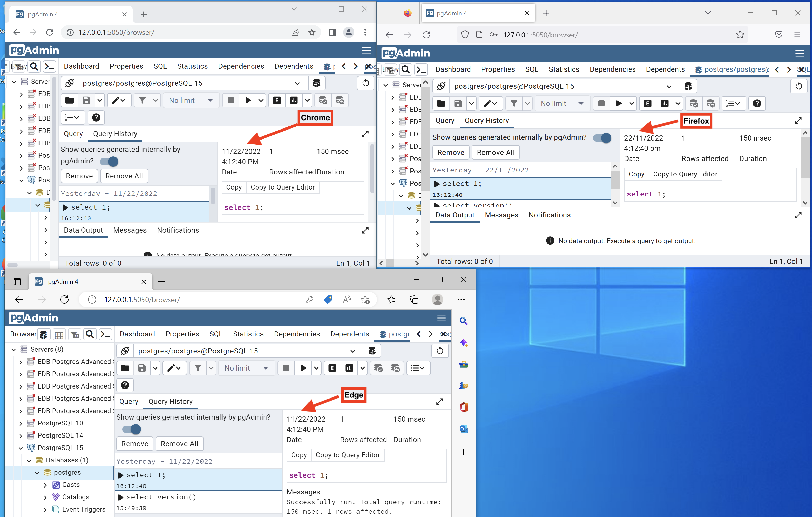Viewport: 812px width, 517px height.
Task: Click the connection status icon left of Edge connection dropdown
Action: (125, 351)
